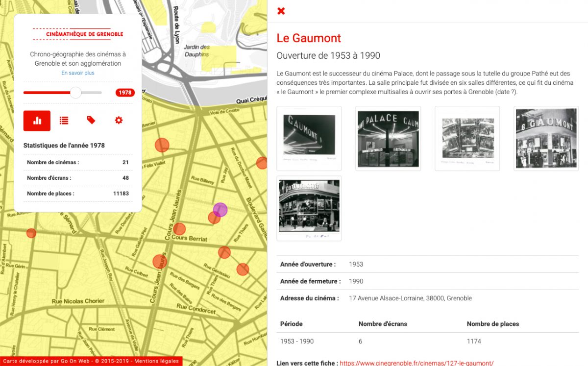Click the far-left map marker near Rue Sémard

point(31,233)
